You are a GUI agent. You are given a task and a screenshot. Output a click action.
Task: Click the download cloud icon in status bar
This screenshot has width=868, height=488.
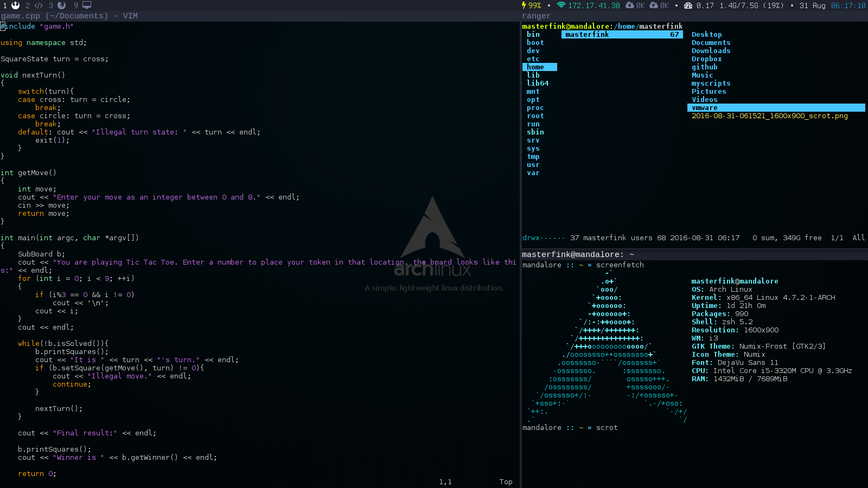click(x=630, y=5)
